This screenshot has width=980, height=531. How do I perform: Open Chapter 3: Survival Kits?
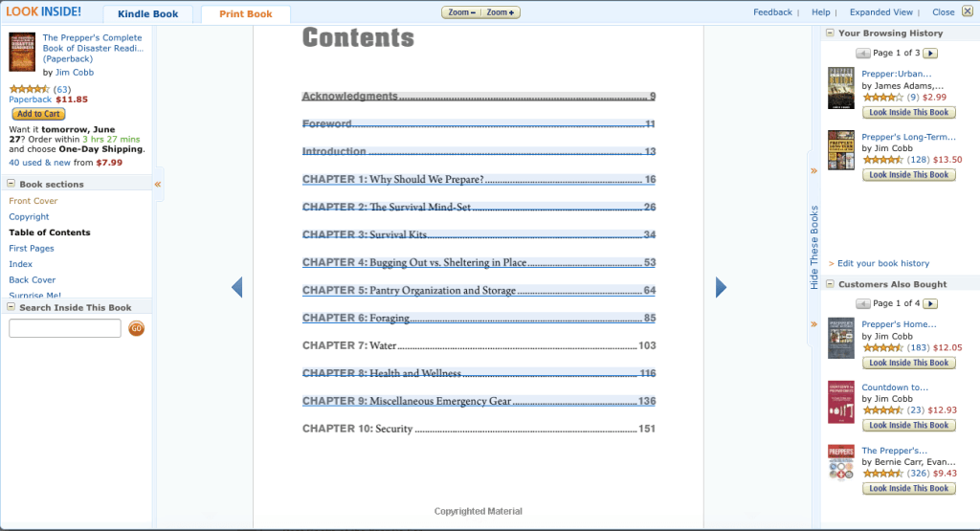click(479, 234)
